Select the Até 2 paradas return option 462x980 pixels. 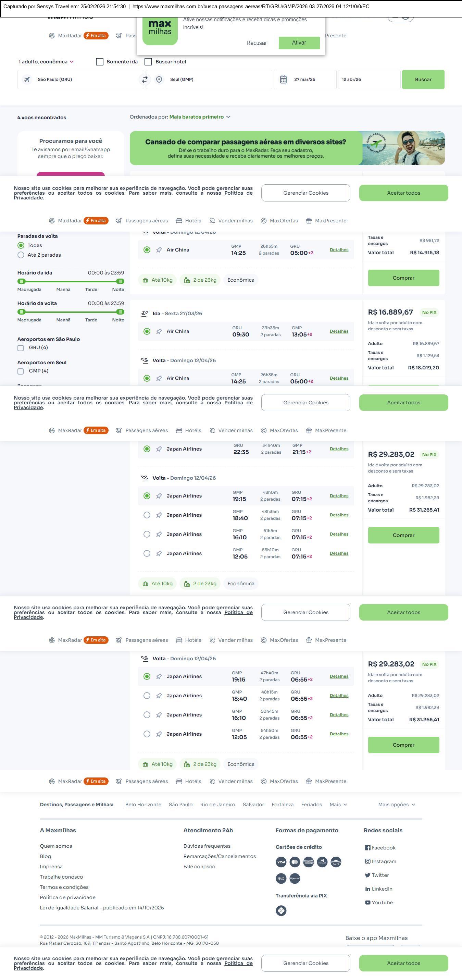click(x=21, y=255)
